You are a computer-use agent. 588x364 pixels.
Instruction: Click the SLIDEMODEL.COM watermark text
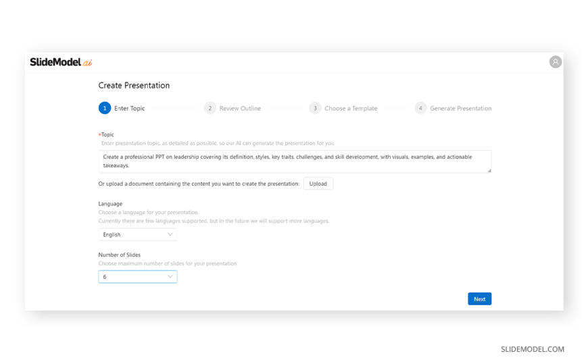tap(532, 349)
